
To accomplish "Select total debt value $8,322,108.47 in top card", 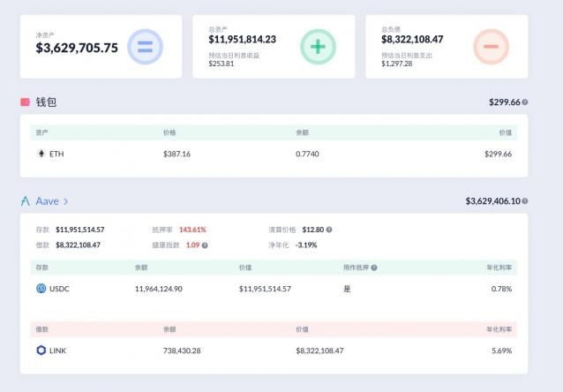I will coord(412,39).
